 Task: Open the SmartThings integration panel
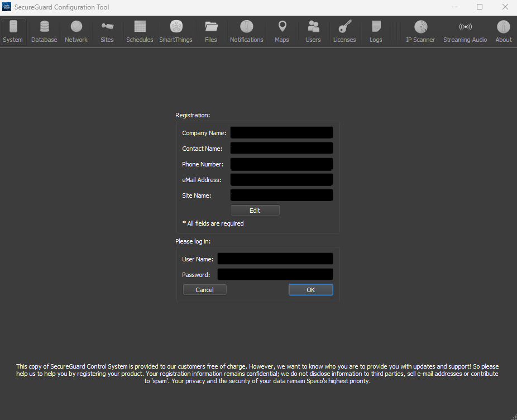pos(176,31)
